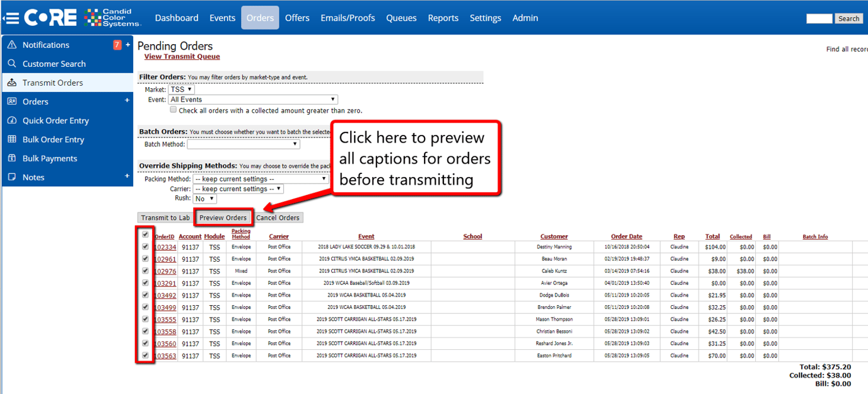Open the Market dropdown showing TSS

tap(181, 89)
